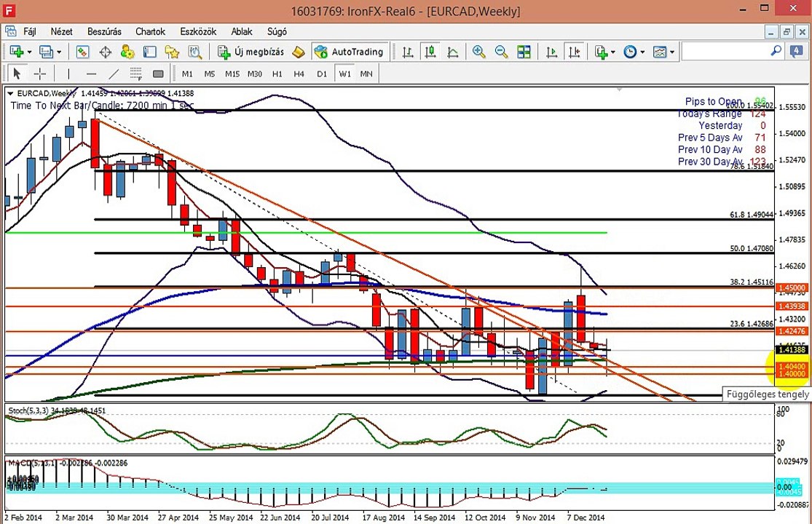The width and height of the screenshot is (812, 524).
Task: Switch chart to bar chart mode
Action: coord(408,52)
